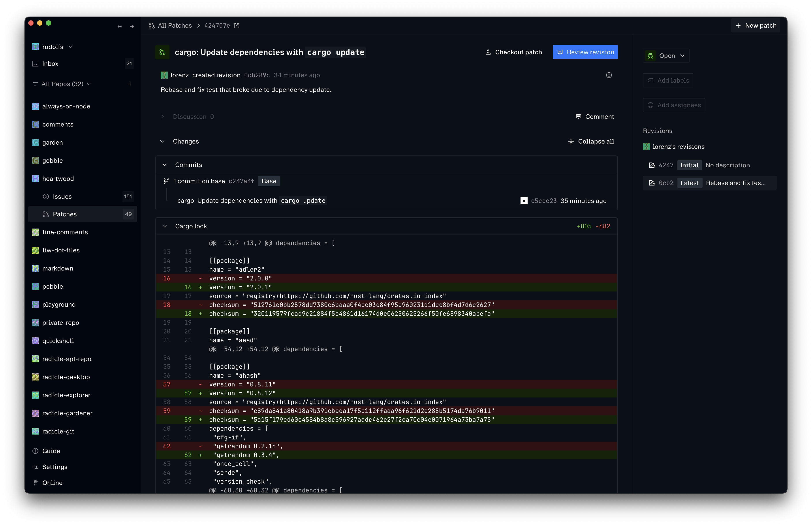
Task: Click the forward navigation arrow
Action: 132,26
